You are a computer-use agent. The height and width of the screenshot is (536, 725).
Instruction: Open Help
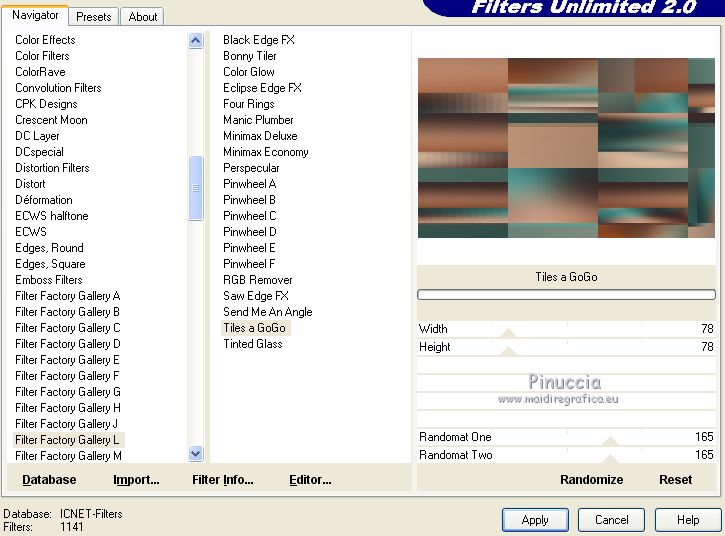coord(688,520)
